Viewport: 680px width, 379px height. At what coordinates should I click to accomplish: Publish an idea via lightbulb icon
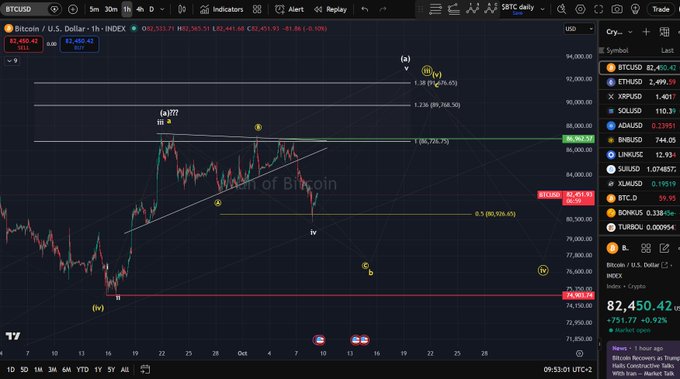tap(635, 9)
